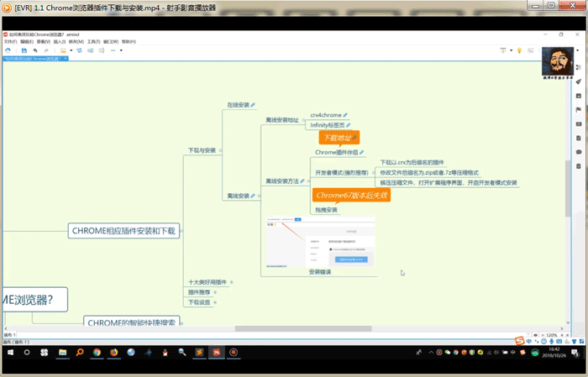Viewport: 588px width, 377px height.
Task: Click the play icon in player title bar
Action: click(x=7, y=8)
